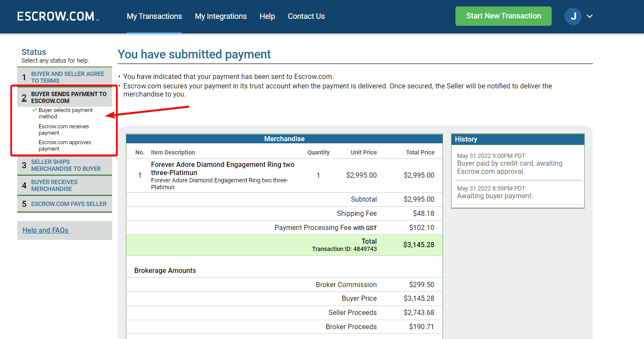Click bold Forever Adore Diamond Engagement Ring title

[223, 169]
